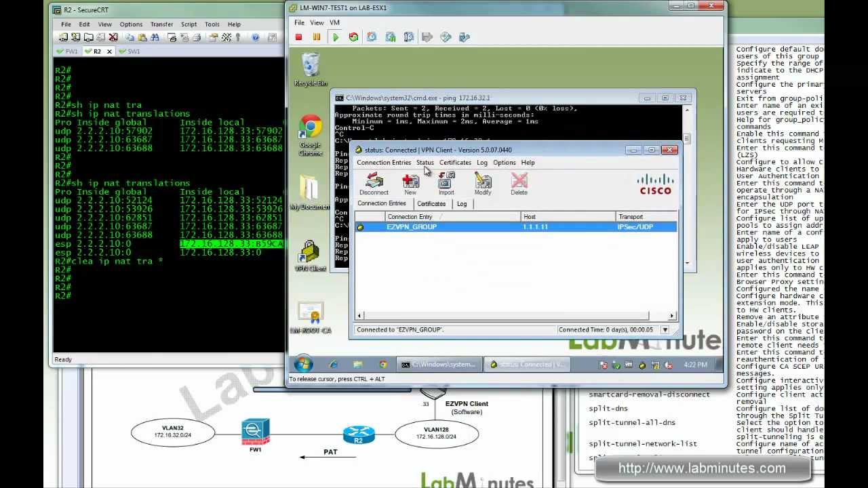Viewport: 868px width, 488px height.
Task: Open SecureCRT Tools menu
Action: pos(212,24)
